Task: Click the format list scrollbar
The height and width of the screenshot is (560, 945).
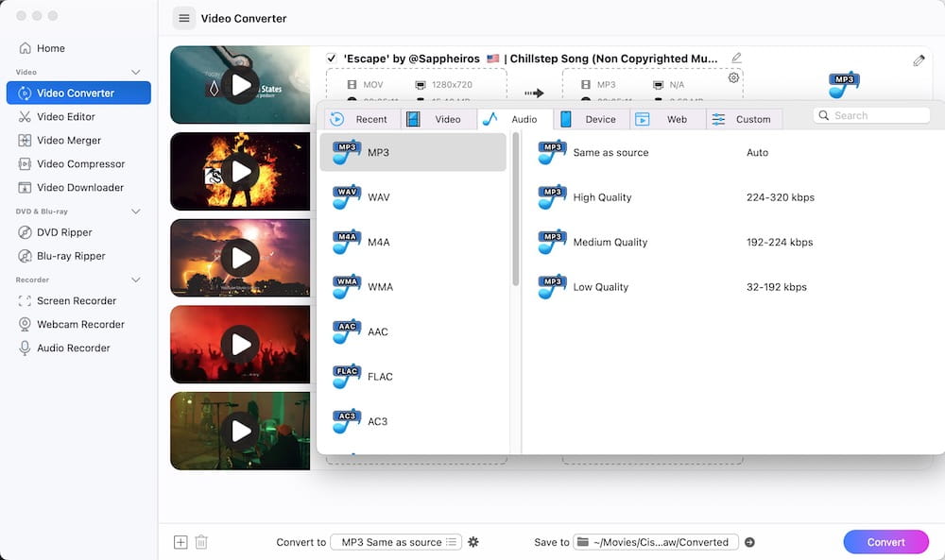Action: [x=515, y=209]
